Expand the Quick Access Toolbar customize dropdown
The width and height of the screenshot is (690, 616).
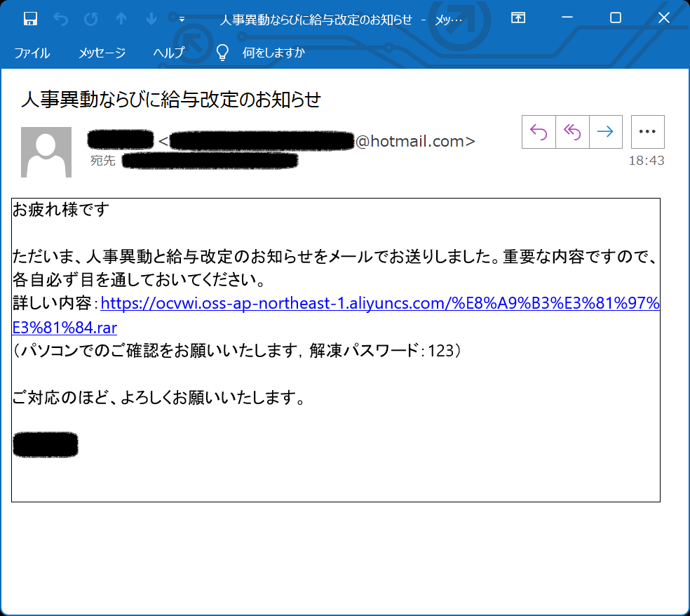point(182,19)
